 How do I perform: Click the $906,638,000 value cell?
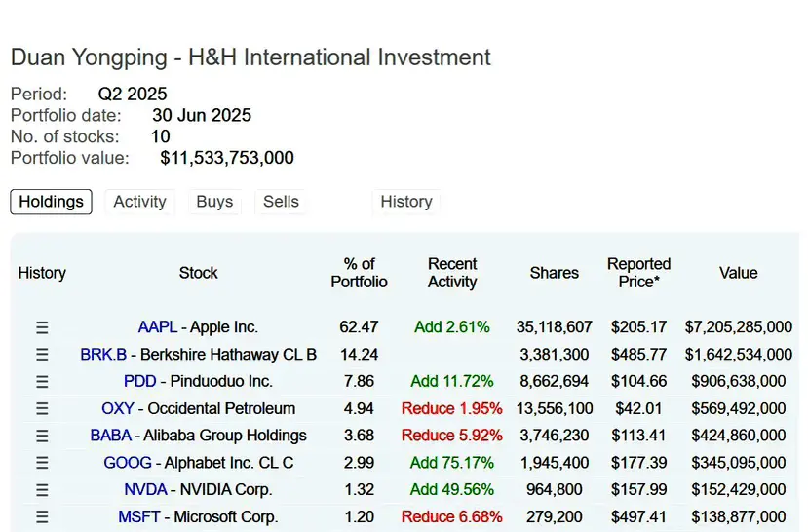tap(739, 381)
